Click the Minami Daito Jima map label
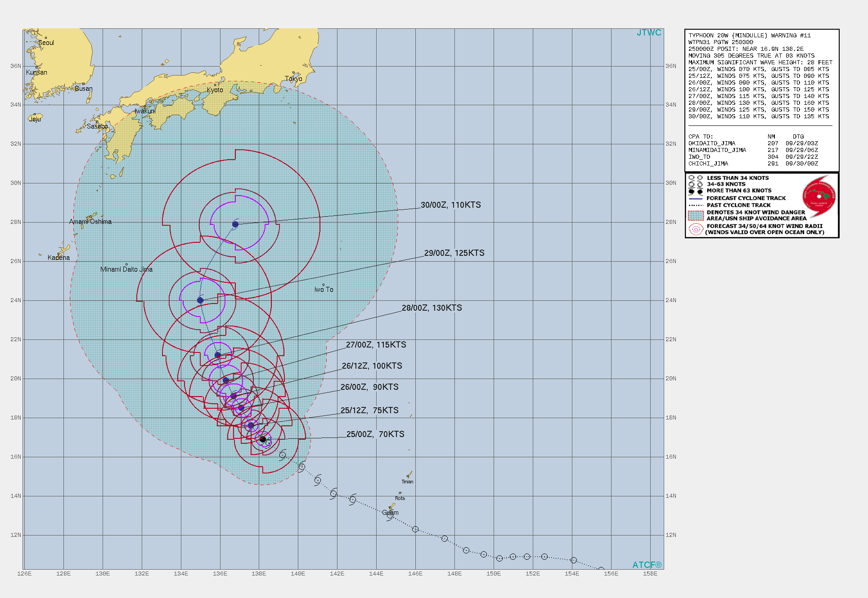 (x=126, y=269)
